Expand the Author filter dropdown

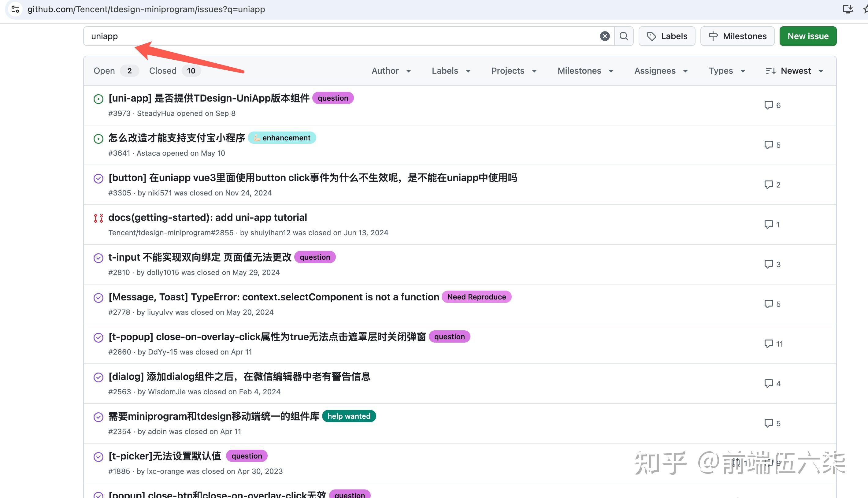pyautogui.click(x=391, y=71)
